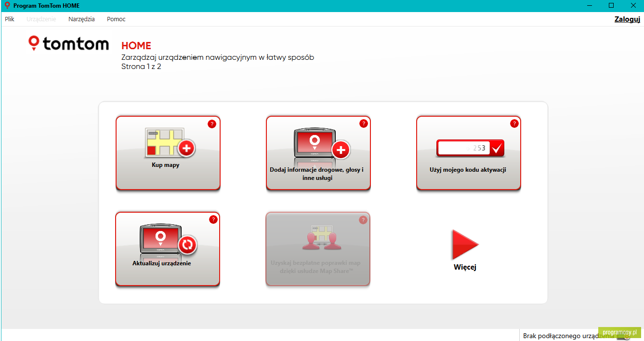The image size is (644, 341).
Task: Click the "Brak podłączonego urządzenia" status text
Action: pyautogui.click(x=569, y=335)
